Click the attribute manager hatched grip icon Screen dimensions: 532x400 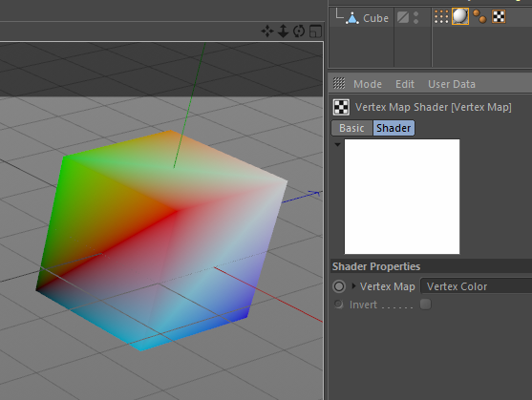point(339,83)
